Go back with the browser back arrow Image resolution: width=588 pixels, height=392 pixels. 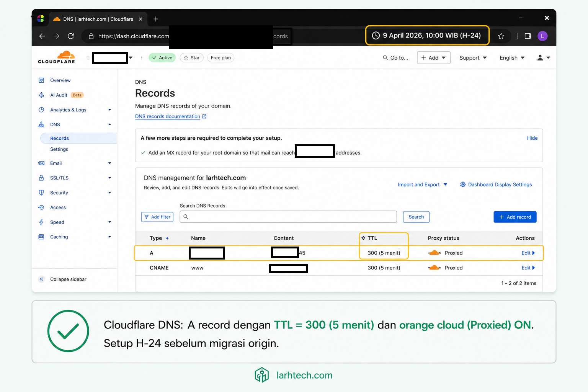42,36
